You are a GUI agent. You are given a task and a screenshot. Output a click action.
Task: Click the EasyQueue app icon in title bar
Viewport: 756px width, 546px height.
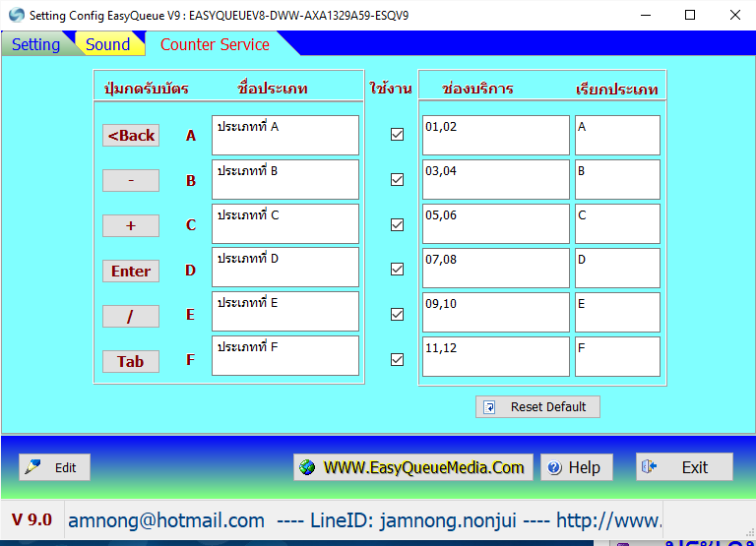point(16,15)
